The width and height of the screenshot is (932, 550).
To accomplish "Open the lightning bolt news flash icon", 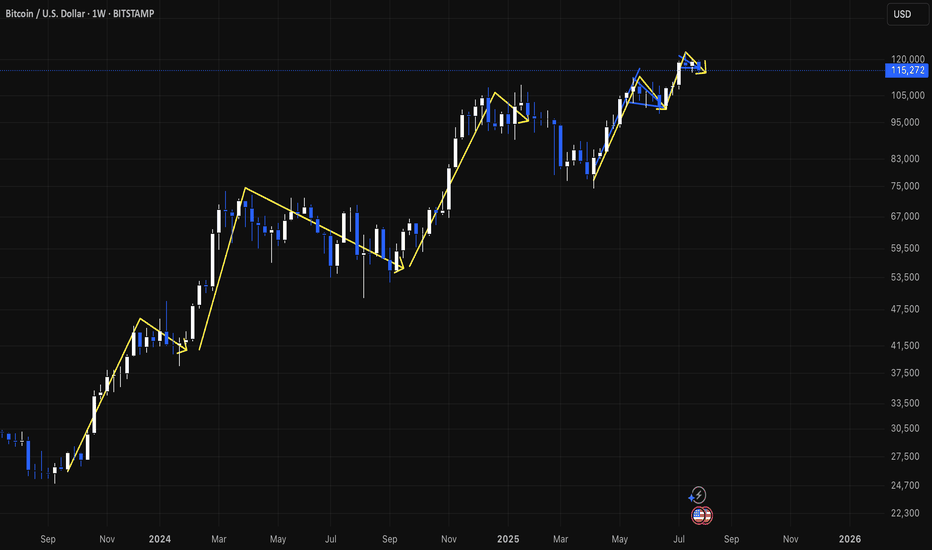I will tap(698, 495).
